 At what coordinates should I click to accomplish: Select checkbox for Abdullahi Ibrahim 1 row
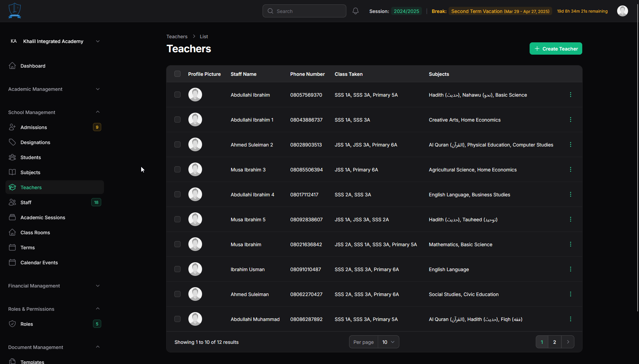(177, 120)
